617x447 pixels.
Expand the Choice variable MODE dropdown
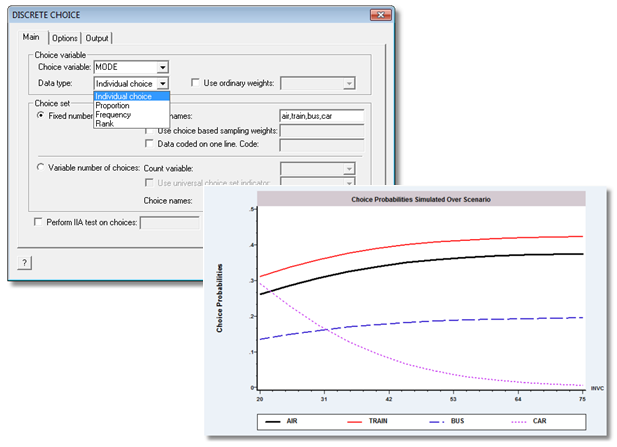(163, 67)
